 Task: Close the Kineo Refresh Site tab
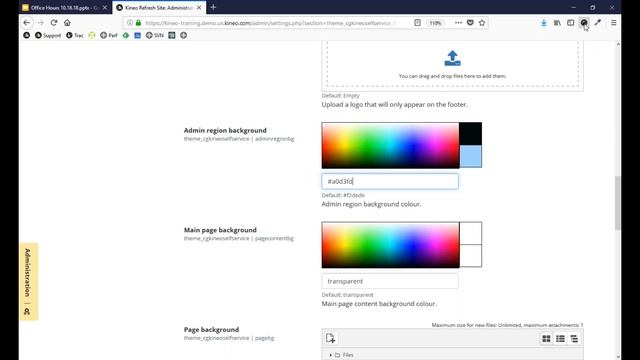click(x=199, y=8)
